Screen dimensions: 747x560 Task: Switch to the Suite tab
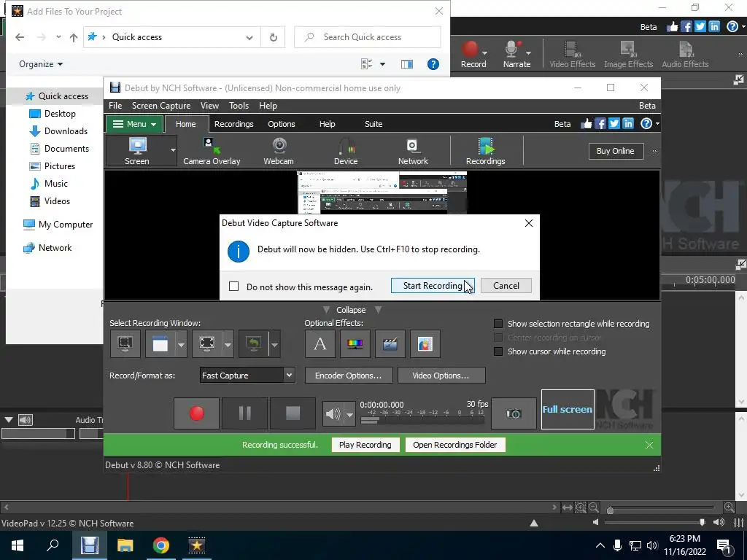pos(373,124)
